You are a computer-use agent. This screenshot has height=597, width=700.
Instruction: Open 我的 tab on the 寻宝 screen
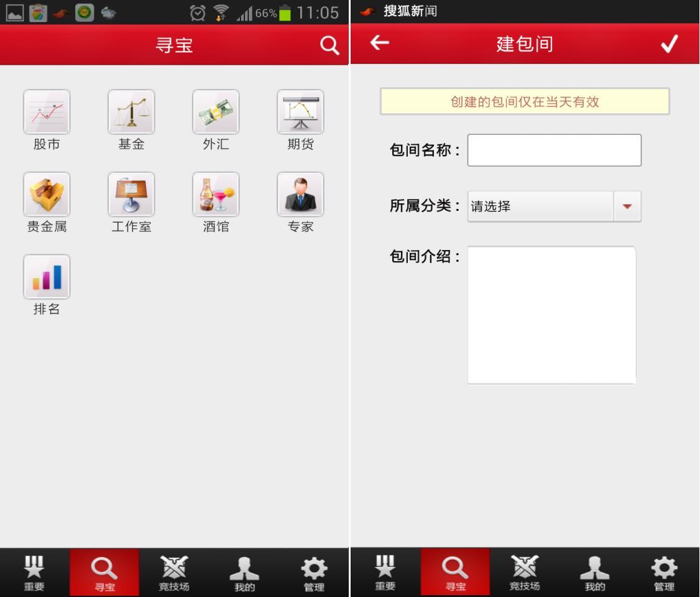click(x=244, y=573)
